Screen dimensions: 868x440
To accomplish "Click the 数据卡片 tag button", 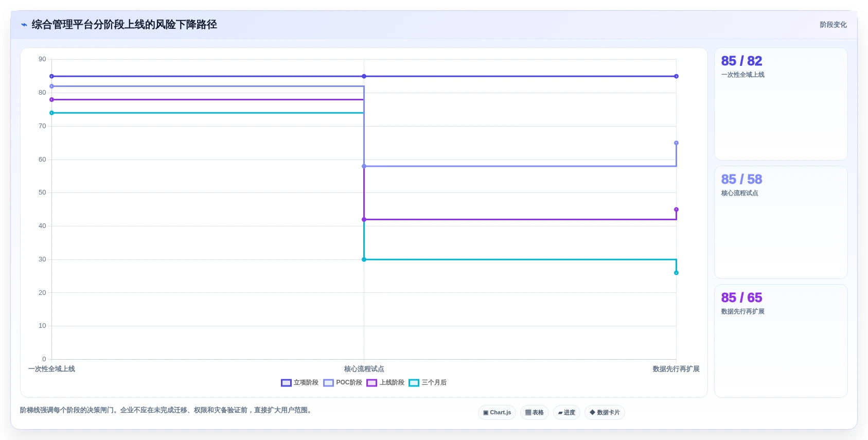I will tap(605, 412).
